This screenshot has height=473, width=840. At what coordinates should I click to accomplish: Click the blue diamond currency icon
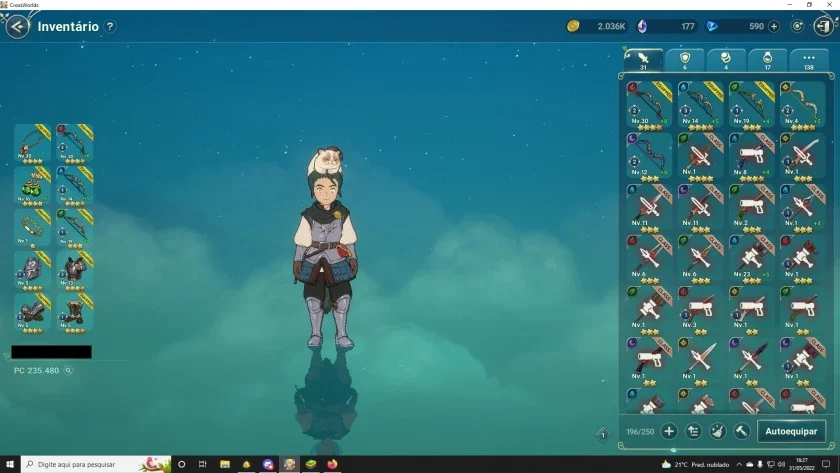712,26
